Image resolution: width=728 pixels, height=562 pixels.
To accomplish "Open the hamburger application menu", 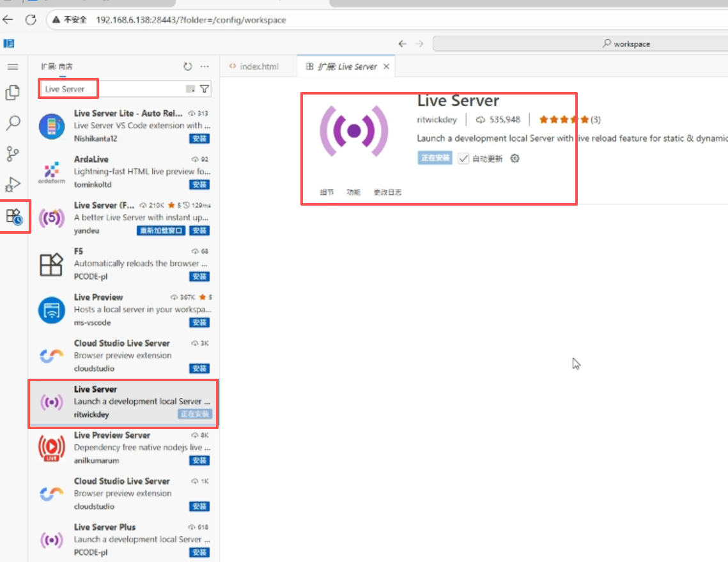I will click(x=12, y=66).
